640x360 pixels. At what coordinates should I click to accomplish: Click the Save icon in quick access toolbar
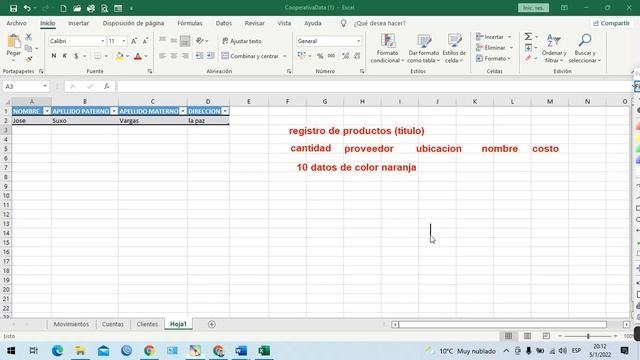click(x=13, y=8)
